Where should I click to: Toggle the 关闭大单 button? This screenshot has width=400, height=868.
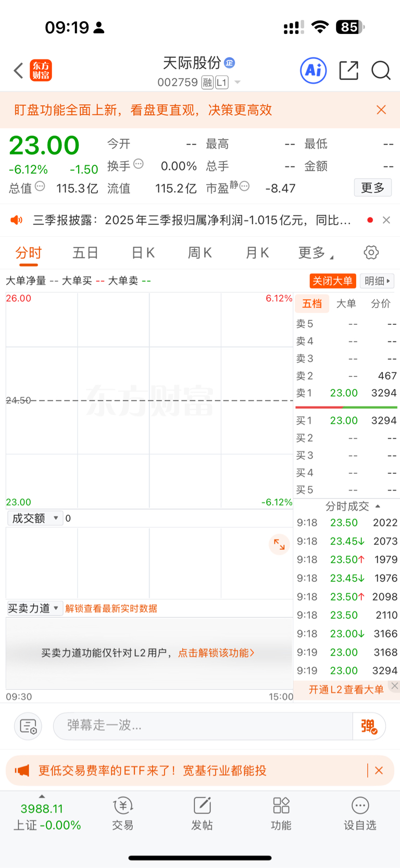pos(332,281)
